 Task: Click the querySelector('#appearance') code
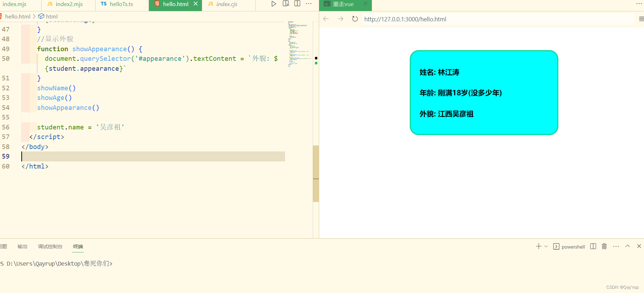[134, 59]
